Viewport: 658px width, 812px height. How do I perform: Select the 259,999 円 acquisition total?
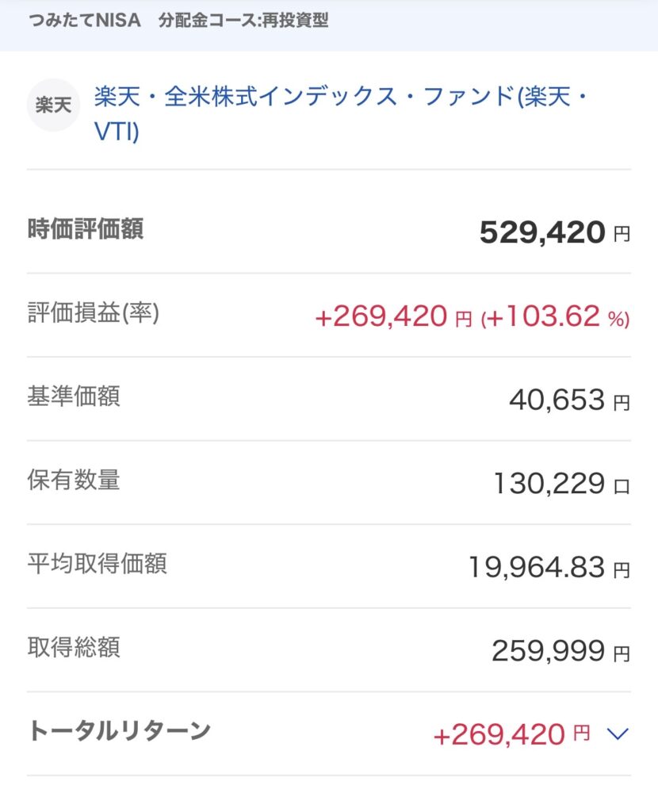click(560, 652)
